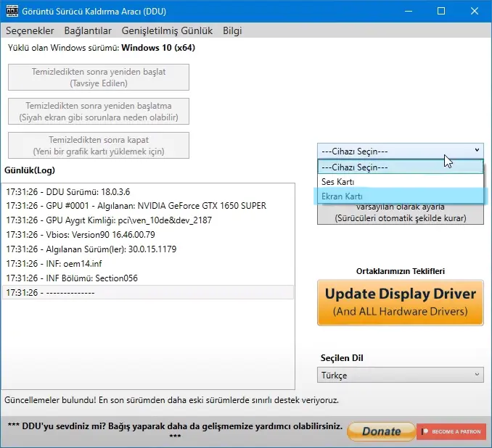Select log line INF Bölümü: Section056

coord(148,278)
